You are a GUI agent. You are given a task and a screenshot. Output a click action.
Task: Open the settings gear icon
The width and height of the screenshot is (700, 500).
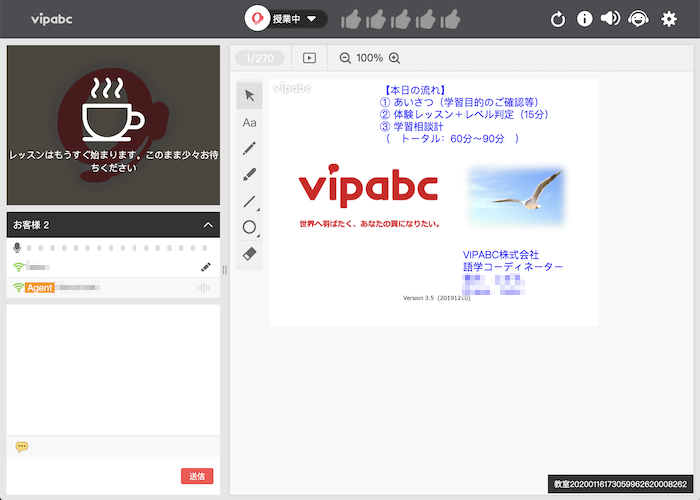[669, 19]
